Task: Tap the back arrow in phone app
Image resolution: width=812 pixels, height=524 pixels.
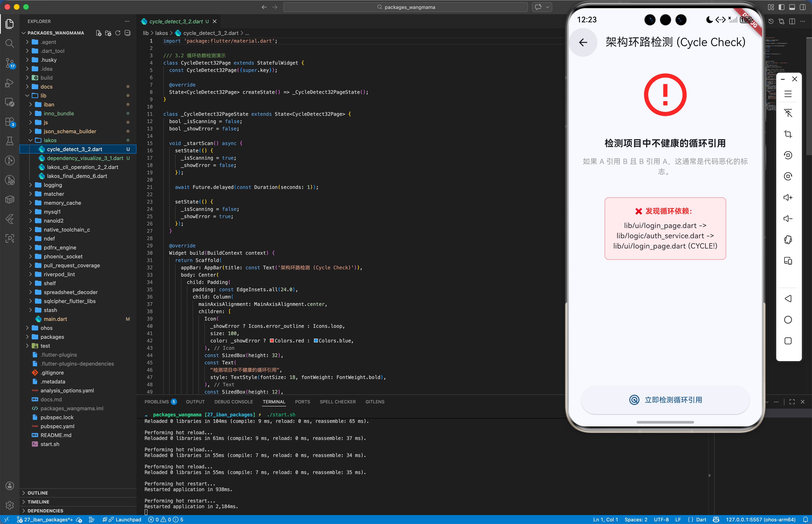Action: click(x=583, y=42)
